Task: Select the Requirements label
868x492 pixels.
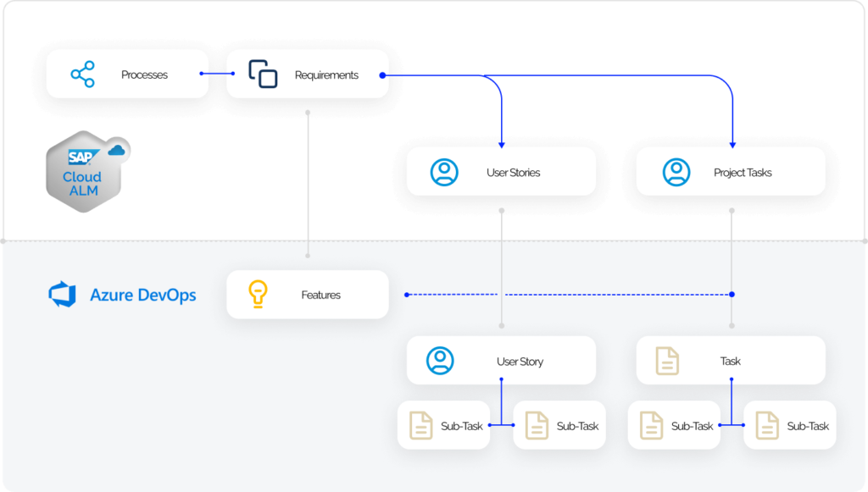Action: tap(326, 75)
